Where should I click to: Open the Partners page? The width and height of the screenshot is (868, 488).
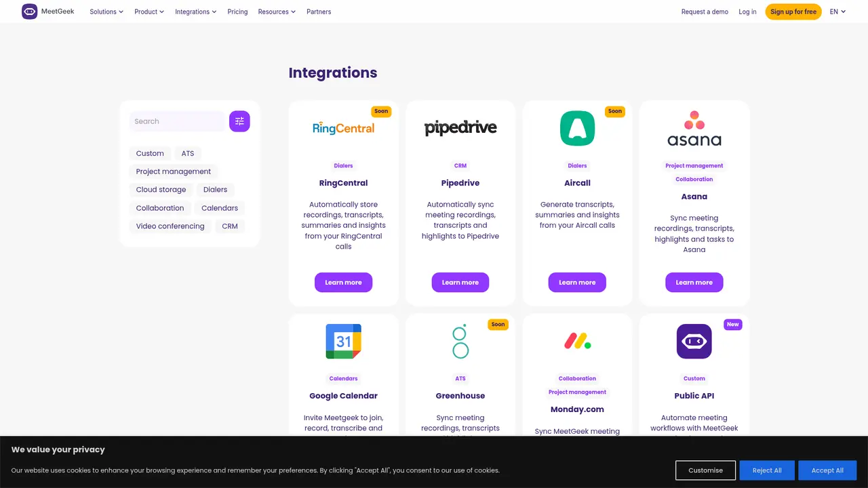(x=319, y=12)
